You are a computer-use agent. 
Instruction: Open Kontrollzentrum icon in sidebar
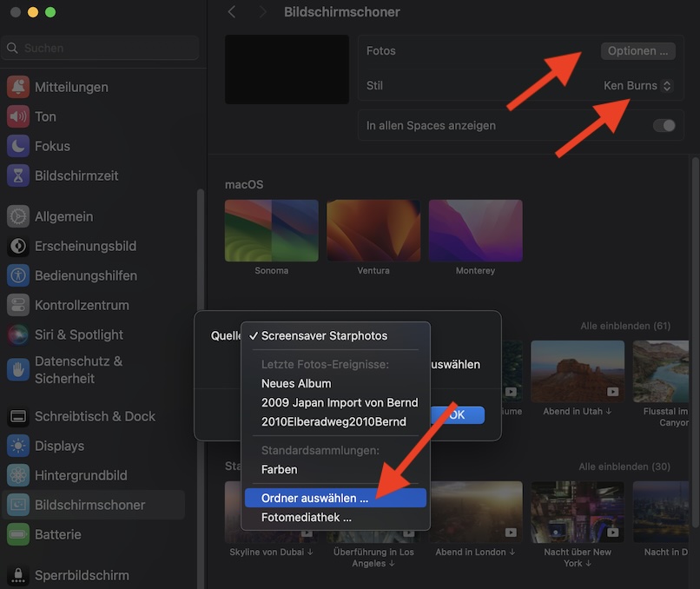[x=18, y=305]
